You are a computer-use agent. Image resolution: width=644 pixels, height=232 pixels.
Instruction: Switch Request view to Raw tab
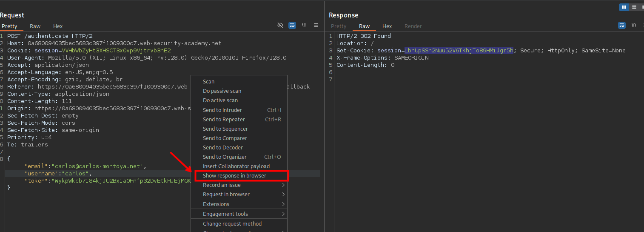pyautogui.click(x=35, y=26)
